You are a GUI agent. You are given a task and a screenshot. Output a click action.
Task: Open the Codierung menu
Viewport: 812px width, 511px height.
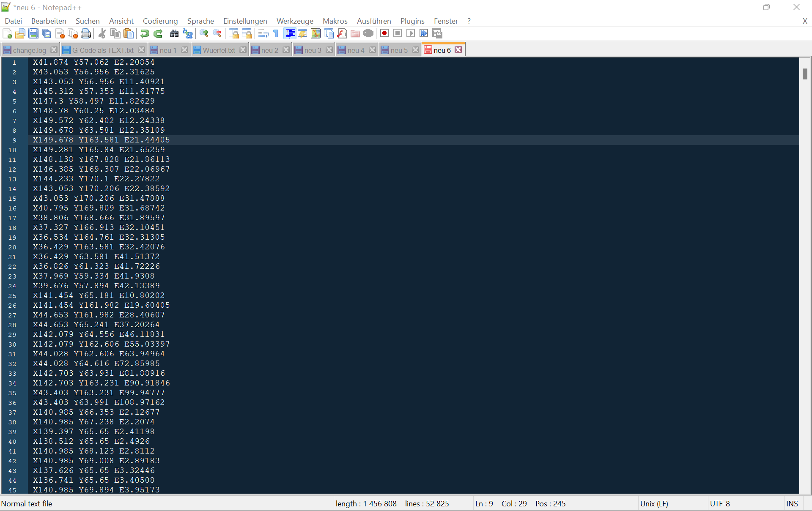pos(160,21)
